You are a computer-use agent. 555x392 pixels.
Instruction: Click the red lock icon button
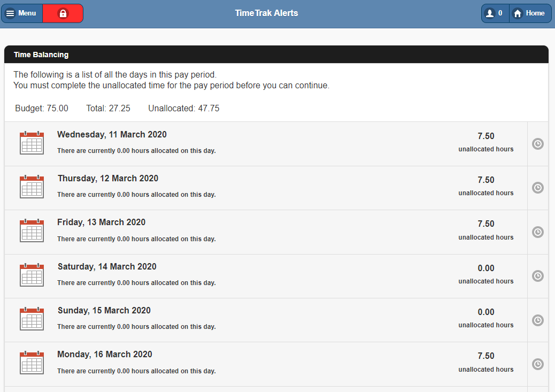point(63,13)
